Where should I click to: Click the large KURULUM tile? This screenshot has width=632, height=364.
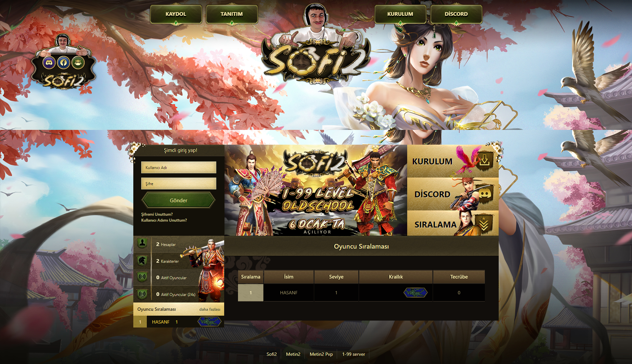point(453,161)
